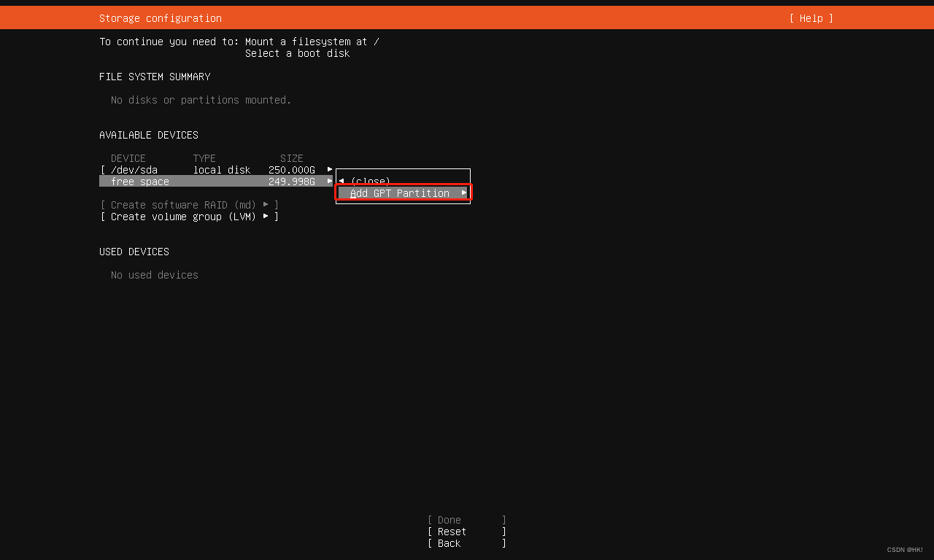Viewport: 934px width, 560px height.
Task: Click the 'No used devices' text
Action: [155, 275]
